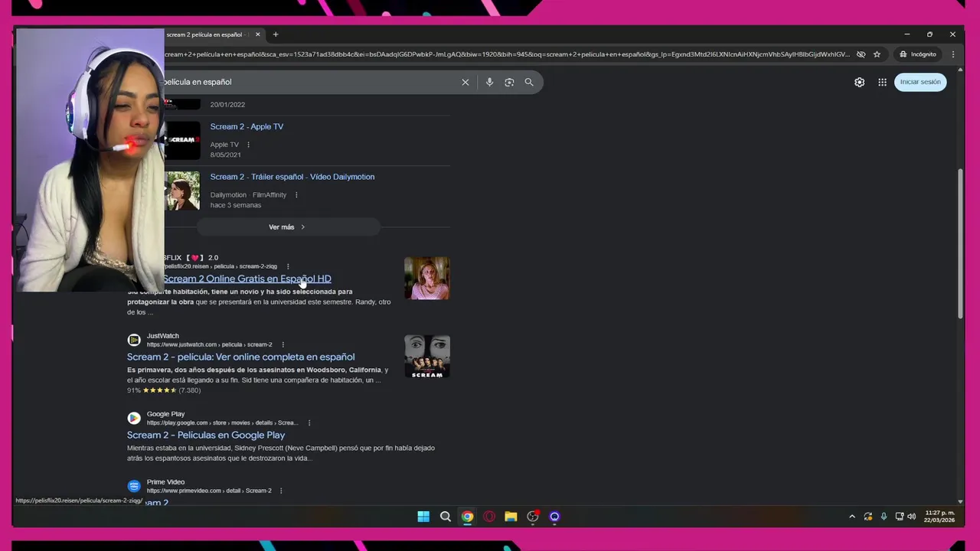
Task: Open network tray icon
Action: point(900,517)
